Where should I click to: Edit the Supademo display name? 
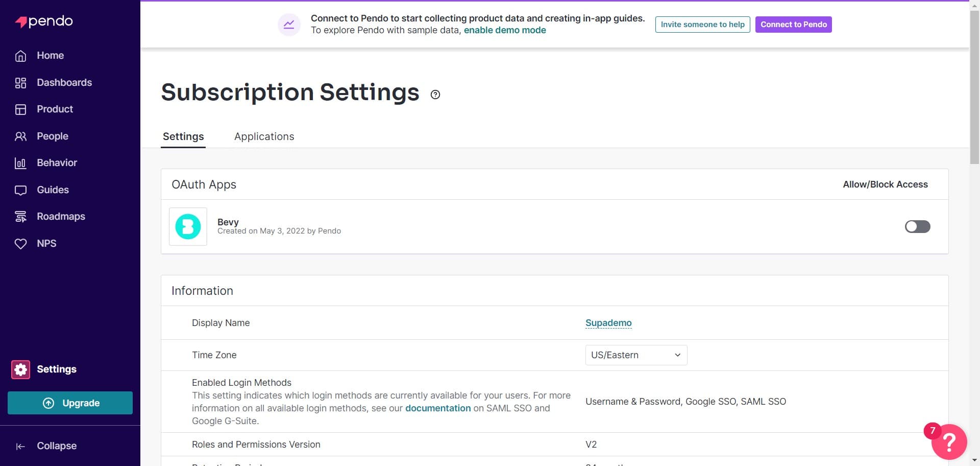[608, 323]
